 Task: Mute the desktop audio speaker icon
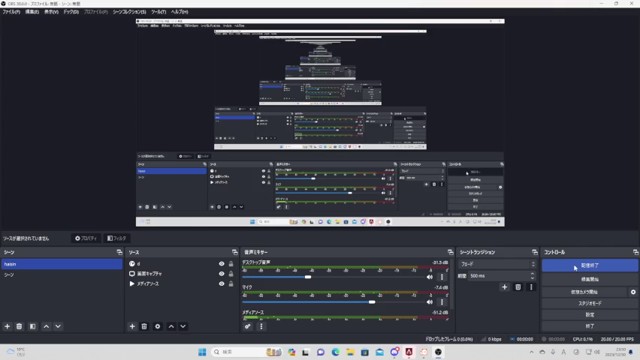430,277
